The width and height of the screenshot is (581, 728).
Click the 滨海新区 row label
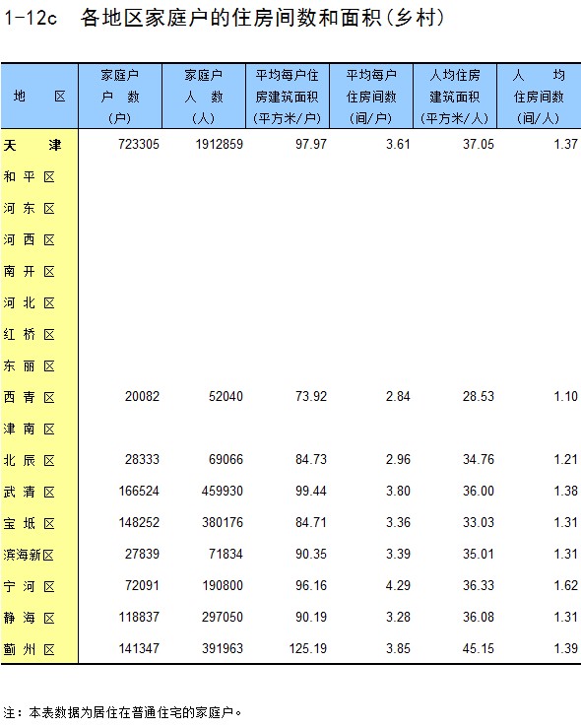29,555
